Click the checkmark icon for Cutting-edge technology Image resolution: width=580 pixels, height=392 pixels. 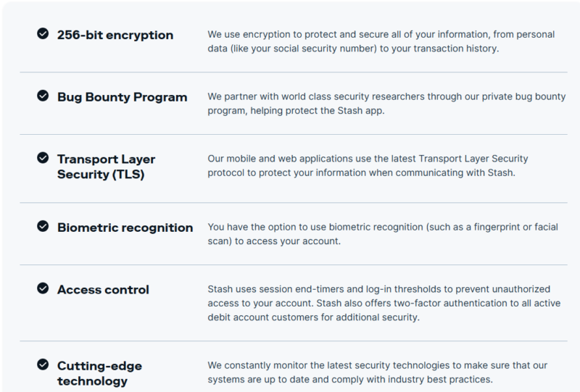coord(43,364)
